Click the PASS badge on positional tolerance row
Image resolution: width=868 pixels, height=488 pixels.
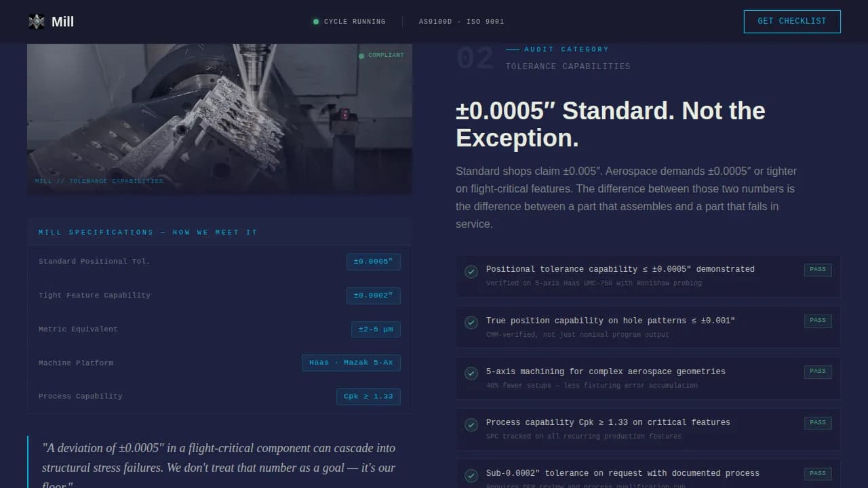point(818,269)
